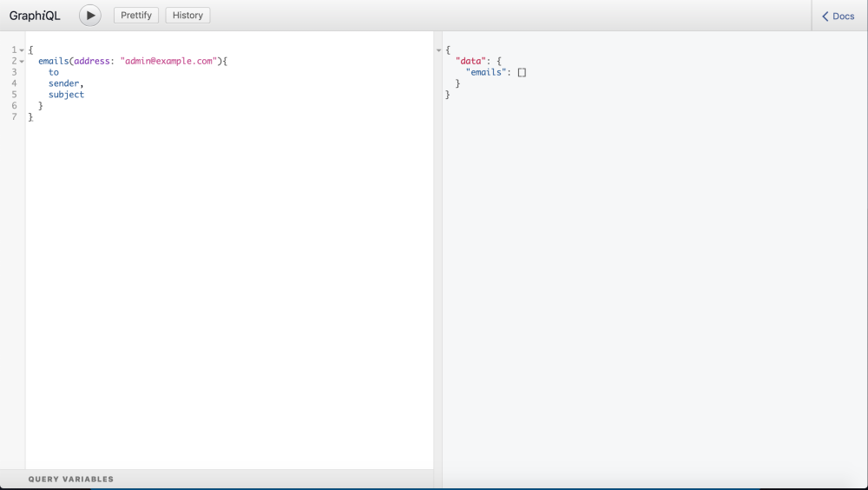Click the Prettify button
Viewport: 868px width, 490px height.
tap(136, 16)
